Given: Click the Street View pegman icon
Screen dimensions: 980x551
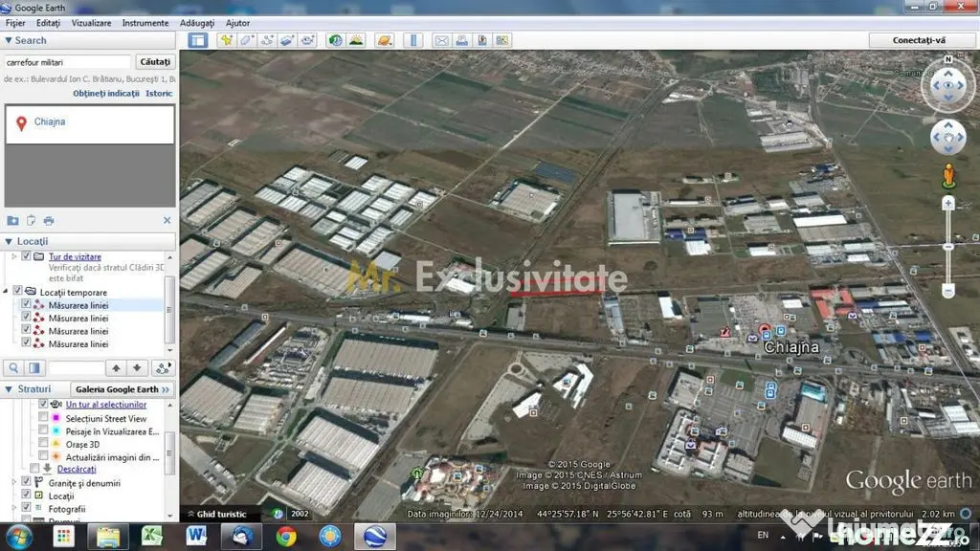Looking at the screenshot, I should (948, 176).
